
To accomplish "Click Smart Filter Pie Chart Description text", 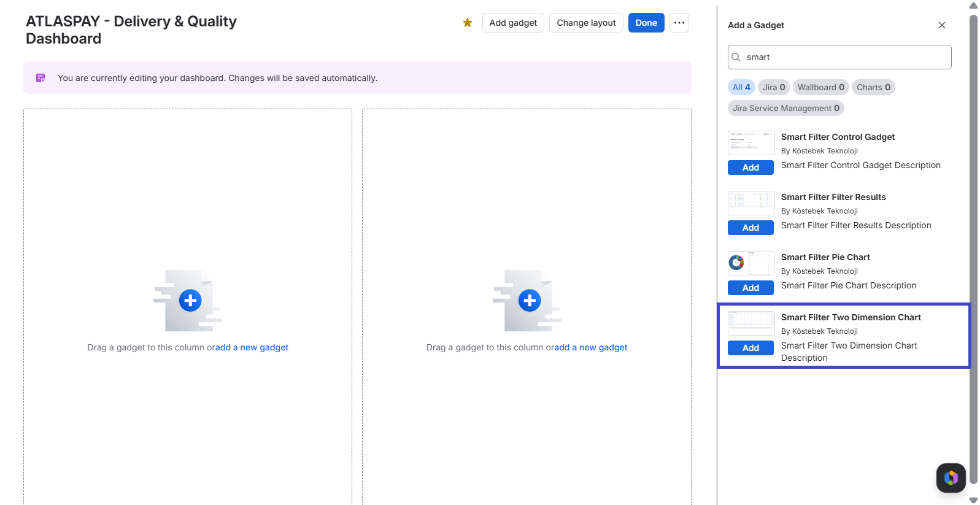I will click(x=849, y=285).
